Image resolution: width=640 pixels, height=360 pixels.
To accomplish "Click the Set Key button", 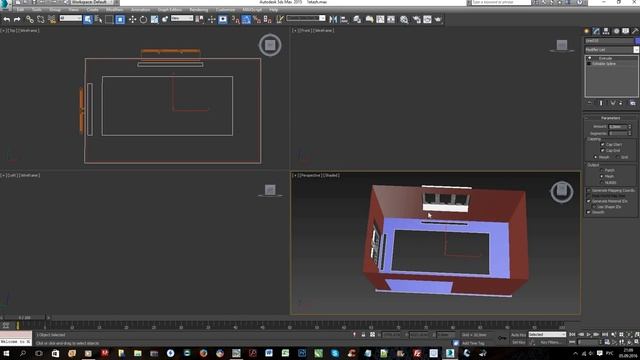I will tap(518, 342).
